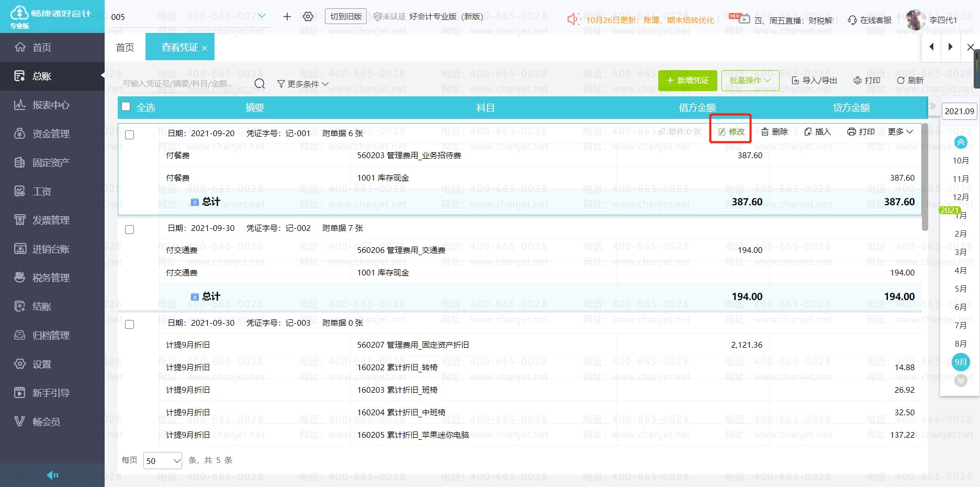The image size is (980, 487).
Task: Open the per-page count dropdown showing 50
Action: coord(163,461)
